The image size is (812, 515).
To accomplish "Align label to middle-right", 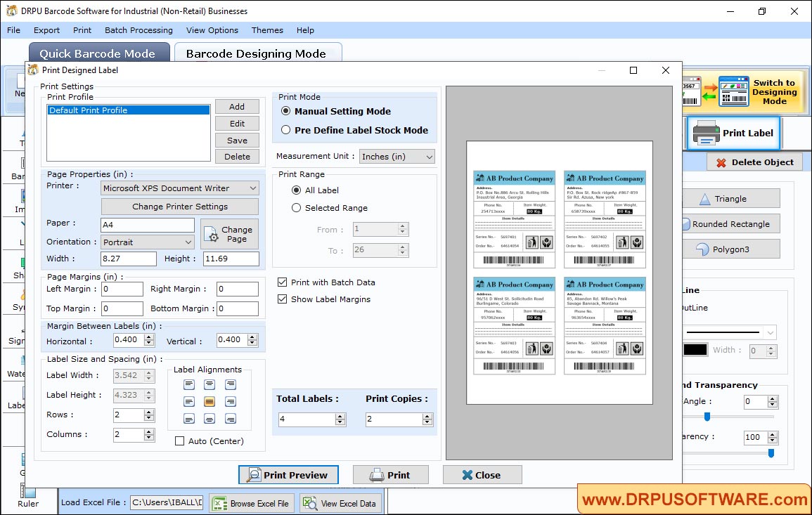I will click(x=231, y=402).
